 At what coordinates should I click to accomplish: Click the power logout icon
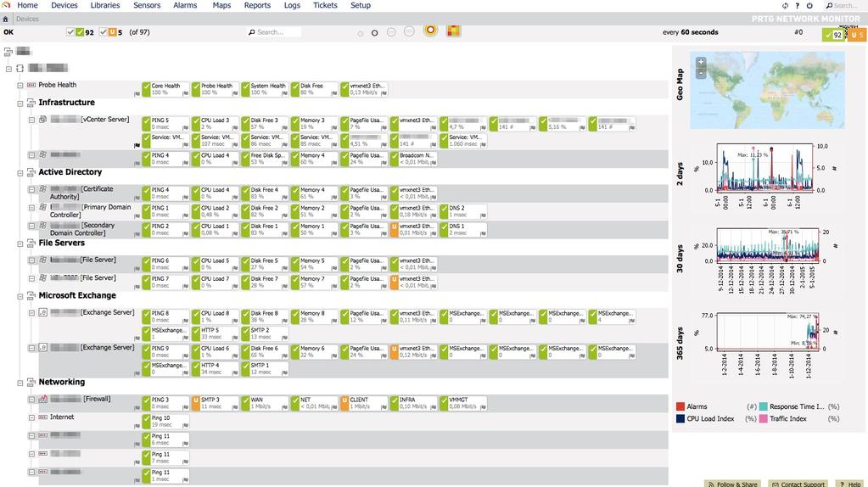[x=809, y=6]
